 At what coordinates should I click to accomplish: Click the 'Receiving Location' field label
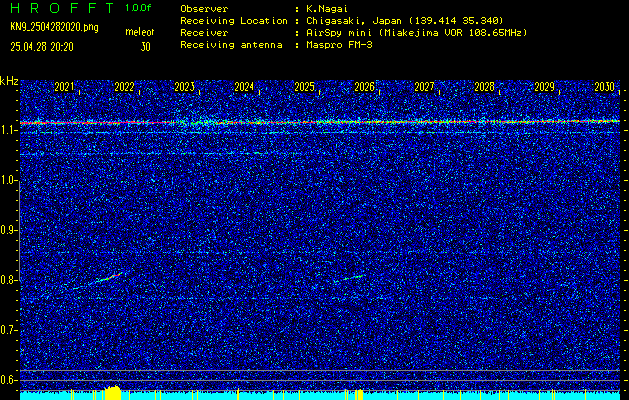point(234,21)
